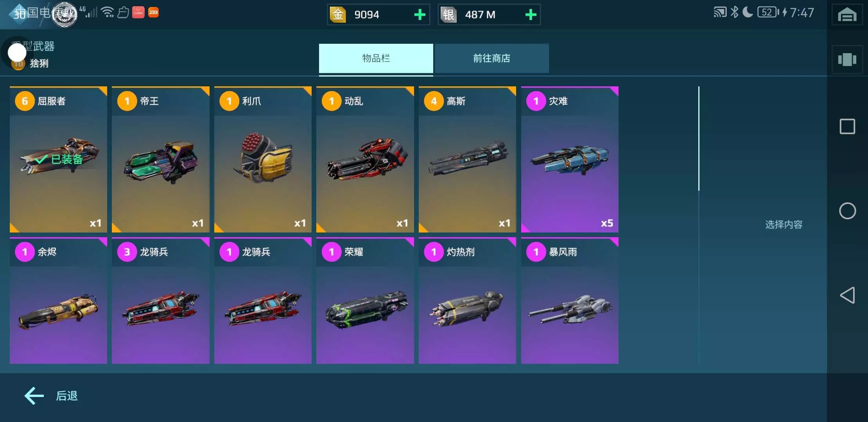Select the 帝王 weapon card
The width and height of the screenshot is (868, 422).
click(161, 159)
